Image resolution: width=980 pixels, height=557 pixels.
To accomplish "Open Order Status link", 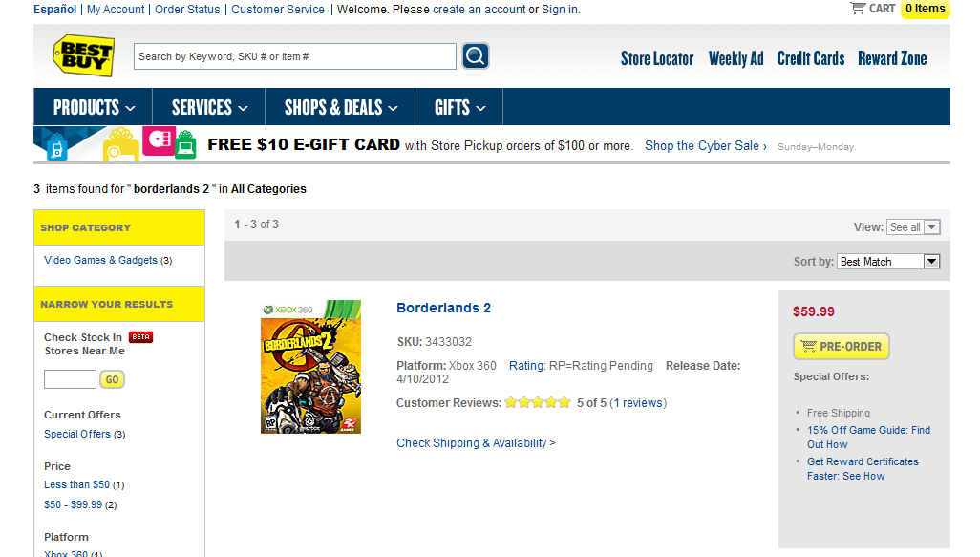I will 187,10.
